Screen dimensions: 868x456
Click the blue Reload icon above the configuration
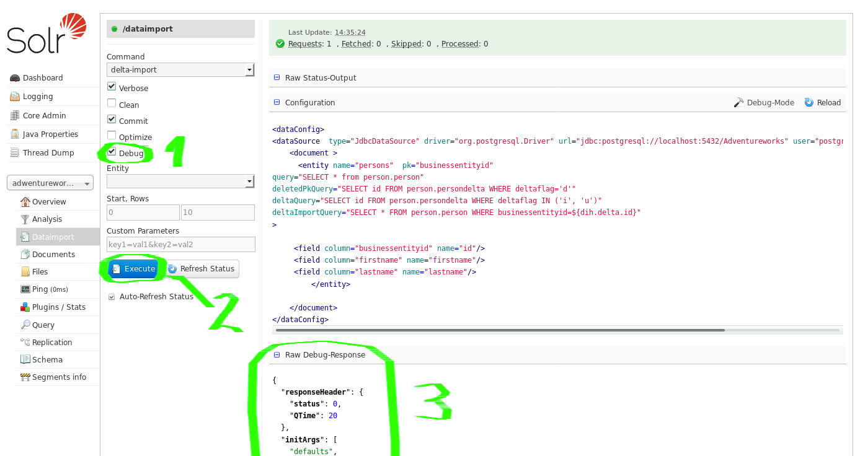[808, 102]
